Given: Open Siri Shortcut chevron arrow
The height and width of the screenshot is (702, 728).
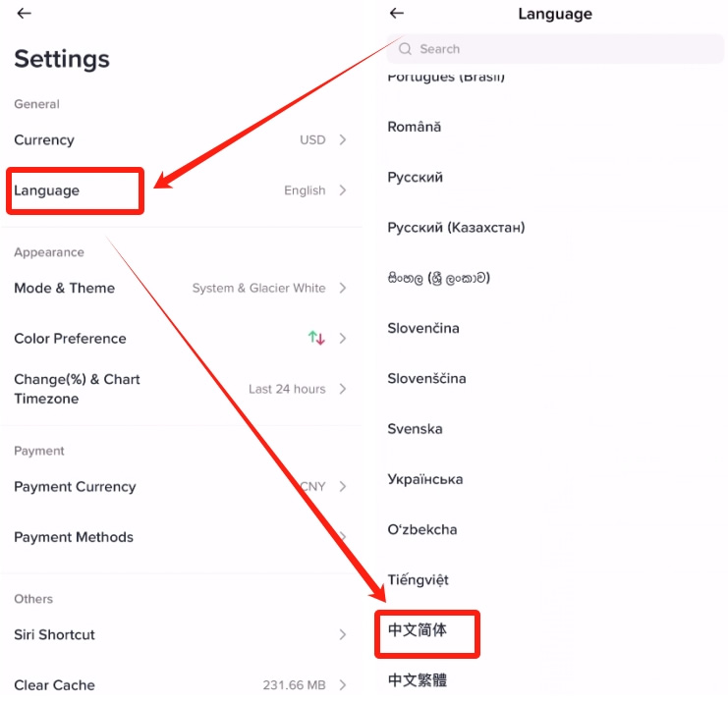Looking at the screenshot, I should point(343,635).
